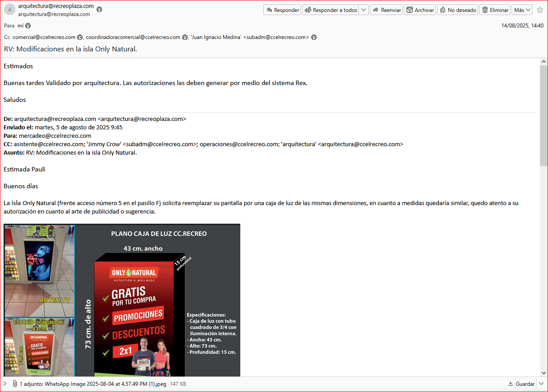Expand the attachment pane with the chevron
Viewport: 548px width, 392px height.
click(x=5, y=384)
